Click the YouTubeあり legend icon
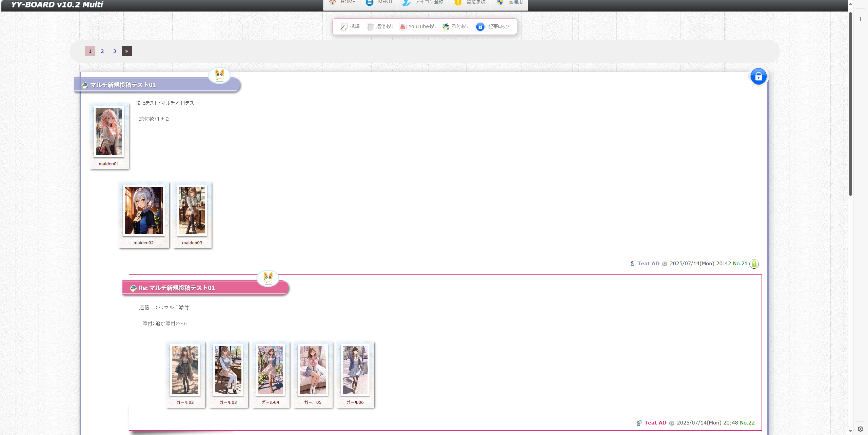Image resolution: width=868 pixels, height=435 pixels. tap(402, 27)
